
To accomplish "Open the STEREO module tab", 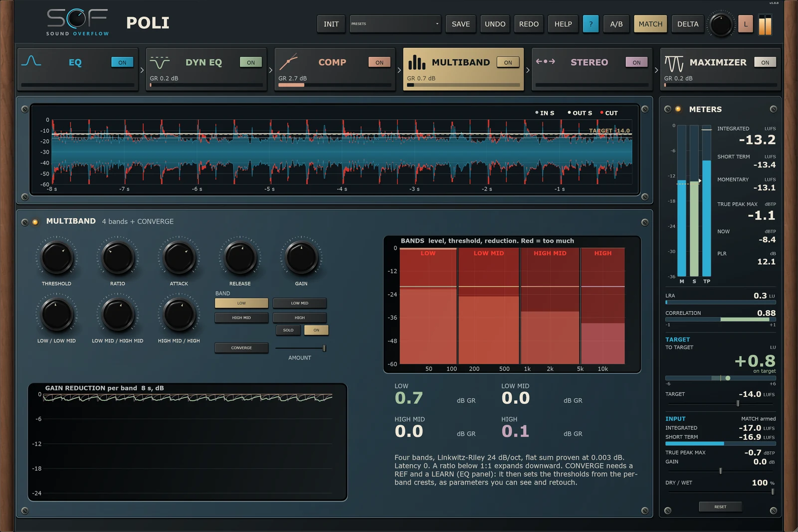I will click(592, 69).
